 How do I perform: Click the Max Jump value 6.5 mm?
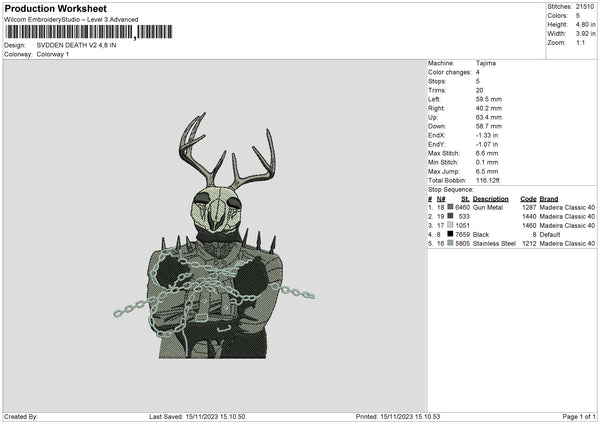487,171
